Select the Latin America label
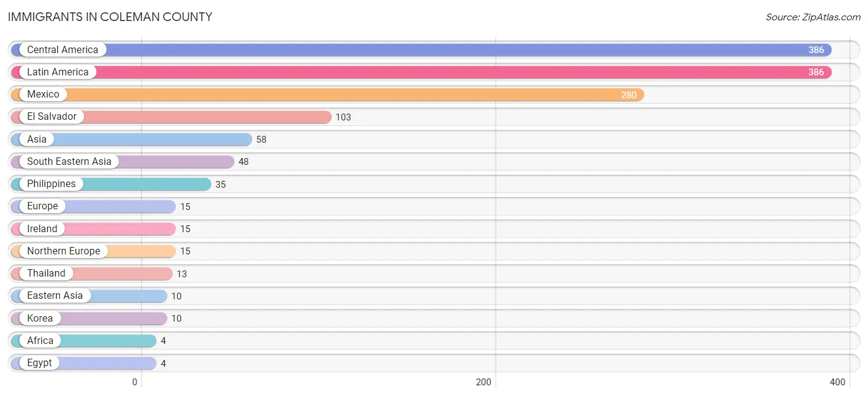The height and width of the screenshot is (397, 868). 58,72
